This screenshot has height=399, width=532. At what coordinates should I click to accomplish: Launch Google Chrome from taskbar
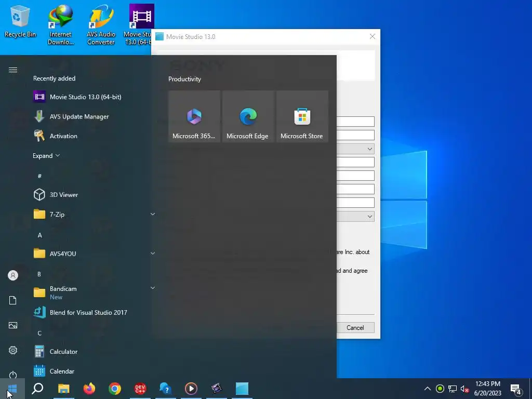pyautogui.click(x=115, y=389)
